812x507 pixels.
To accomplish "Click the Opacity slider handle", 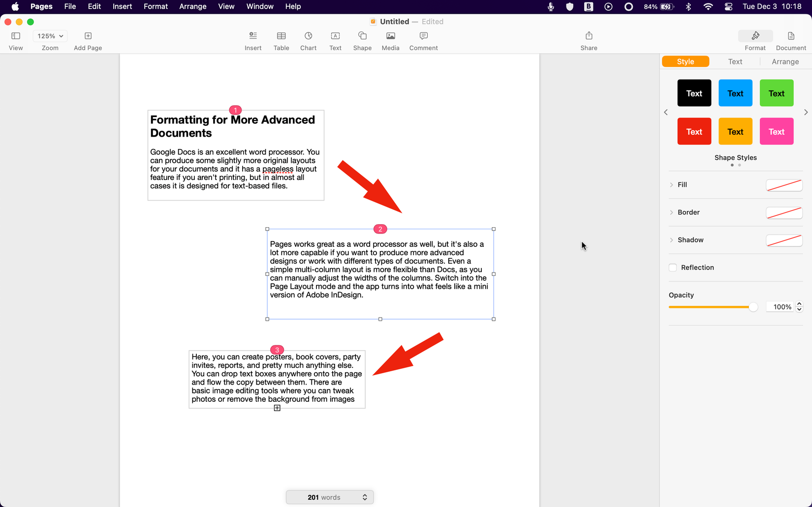I will 753,307.
